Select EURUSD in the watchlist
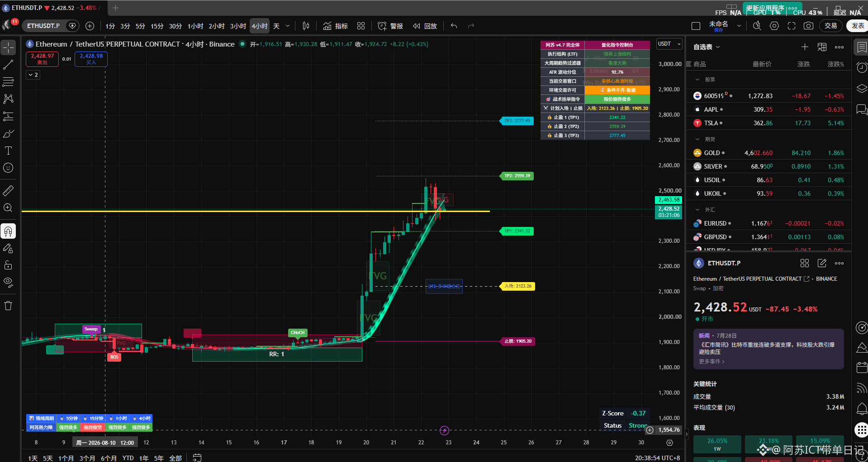The height and width of the screenshot is (462, 868). click(x=768, y=223)
